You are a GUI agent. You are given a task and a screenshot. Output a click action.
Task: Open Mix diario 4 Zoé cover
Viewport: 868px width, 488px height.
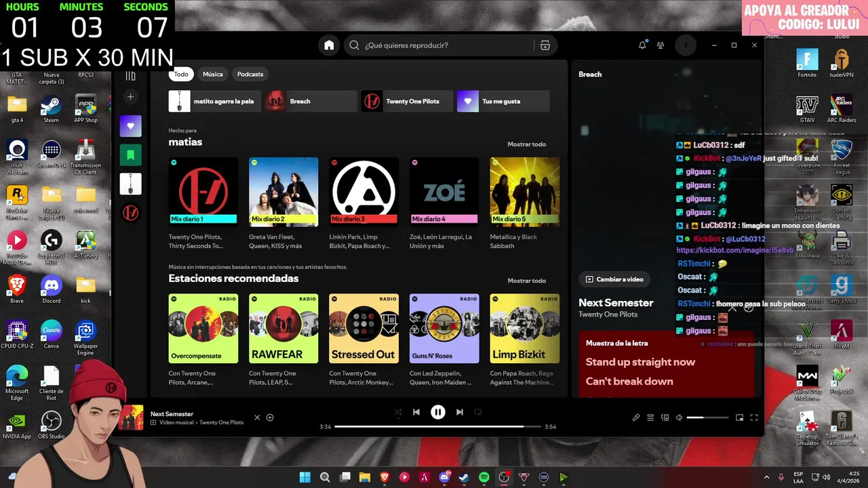(x=444, y=190)
